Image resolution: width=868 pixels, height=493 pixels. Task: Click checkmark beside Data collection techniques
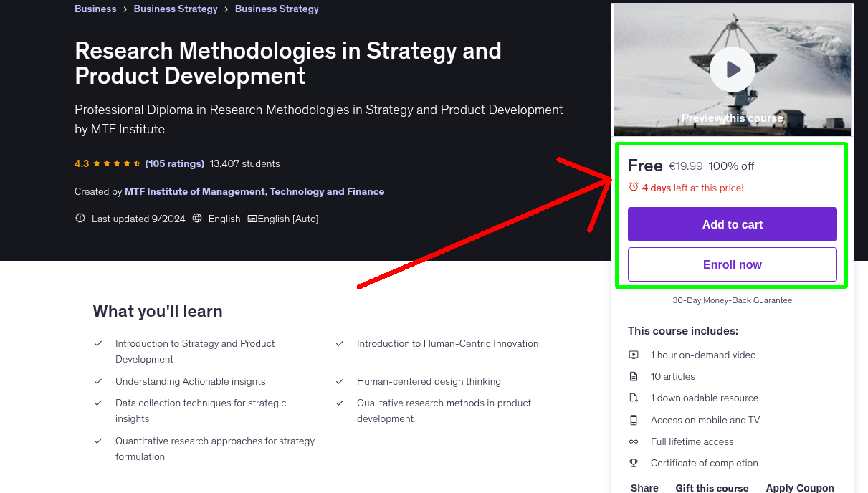click(x=98, y=403)
